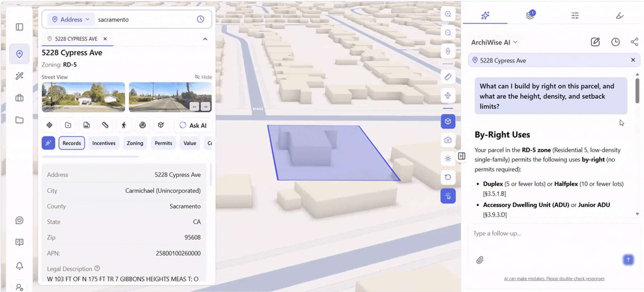Close the 5228 CYPRESS AVE tab
The height and width of the screenshot is (292, 644).
coord(105,39)
